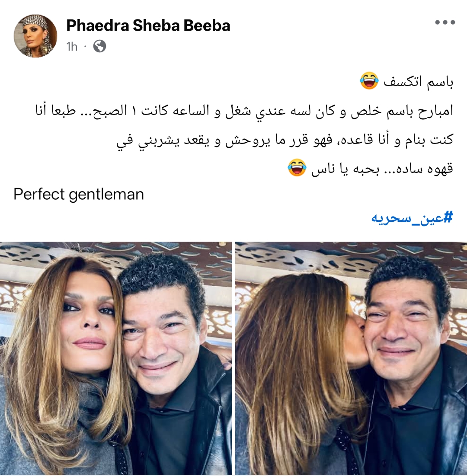Image resolution: width=467 pixels, height=476 pixels.
Task: Click the Perfect gentleman text
Action: click(x=79, y=194)
